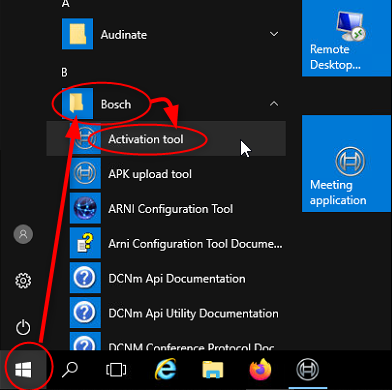Image resolution: width=392 pixels, height=390 pixels.
Task: Switch to the Bosch app in the taskbar
Action: (x=307, y=369)
